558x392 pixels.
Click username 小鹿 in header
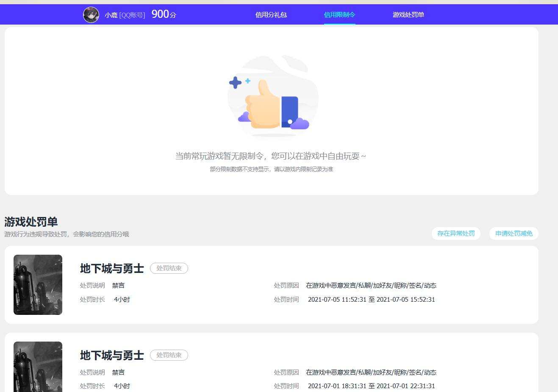111,15
